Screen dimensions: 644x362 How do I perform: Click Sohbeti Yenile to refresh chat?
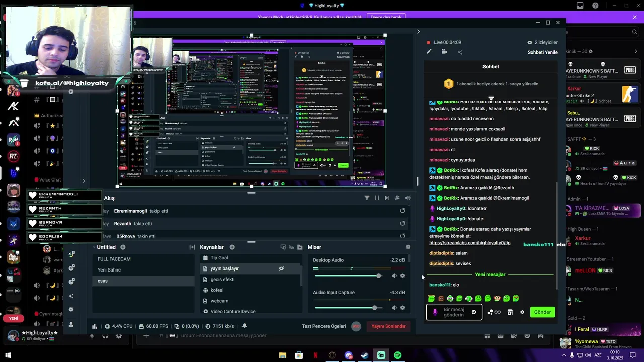click(542, 52)
